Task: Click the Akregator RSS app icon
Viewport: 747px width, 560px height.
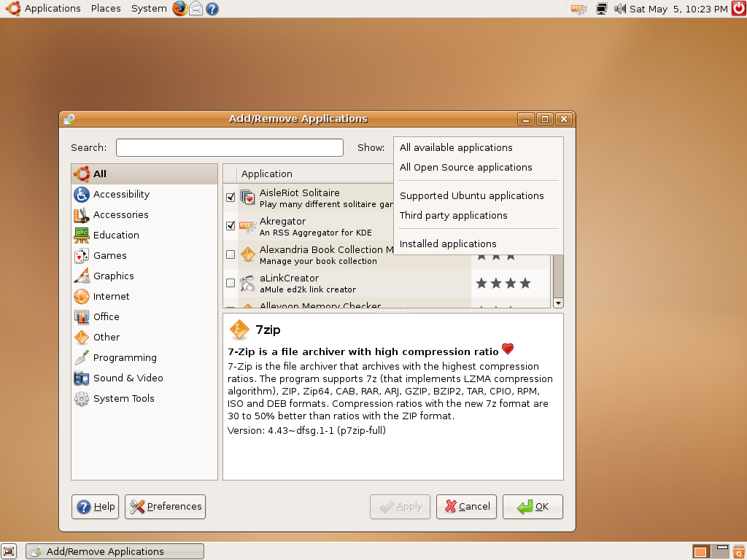Action: click(x=248, y=226)
